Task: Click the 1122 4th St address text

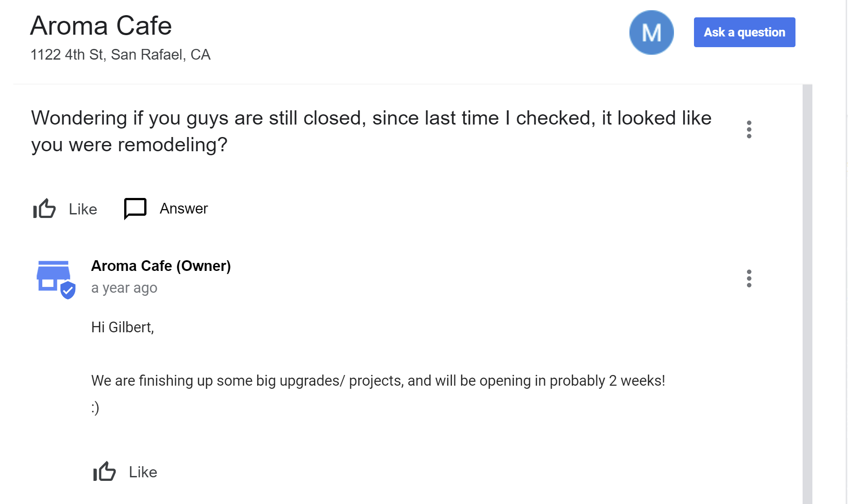Action: [x=120, y=55]
